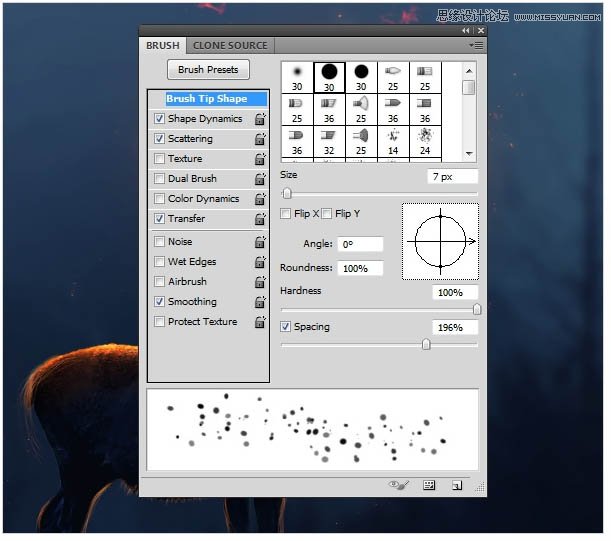611x541 pixels.
Task: Open the Brush Presets button
Action: click(208, 70)
